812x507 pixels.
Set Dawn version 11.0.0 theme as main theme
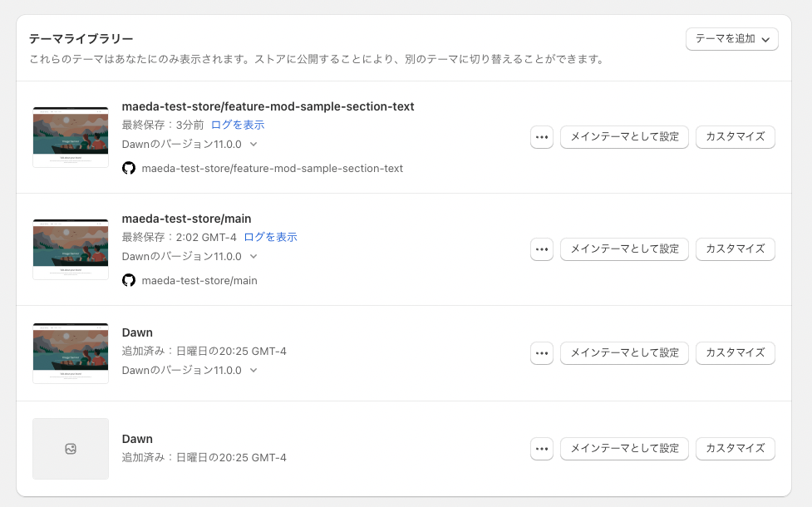pos(624,353)
